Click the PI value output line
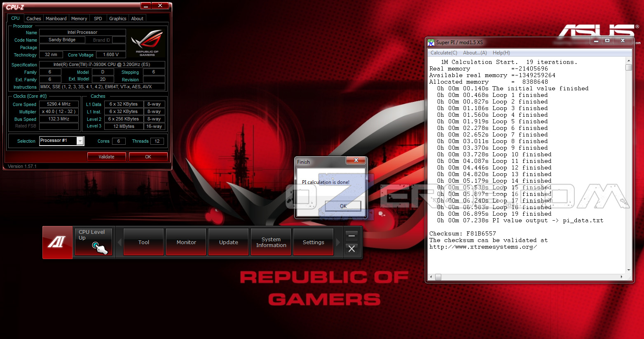This screenshot has height=339, width=644. pyautogui.click(x=520, y=221)
